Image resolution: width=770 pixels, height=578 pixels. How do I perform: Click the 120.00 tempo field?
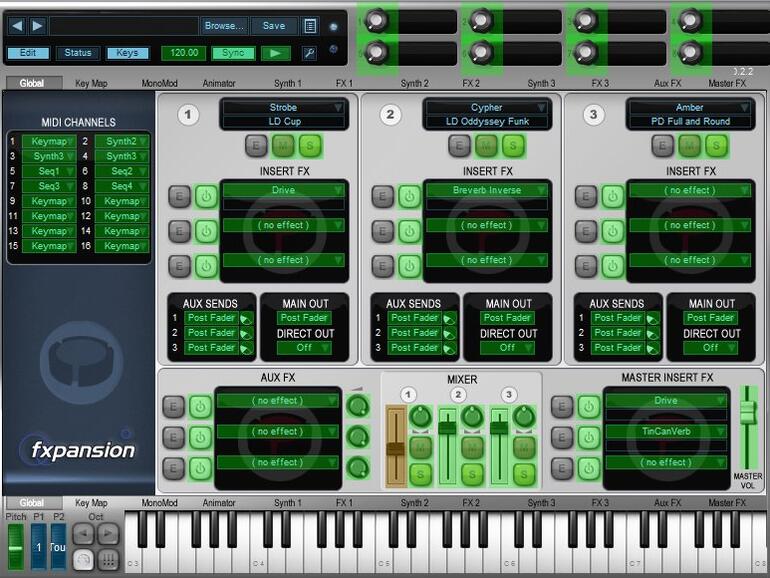click(184, 53)
